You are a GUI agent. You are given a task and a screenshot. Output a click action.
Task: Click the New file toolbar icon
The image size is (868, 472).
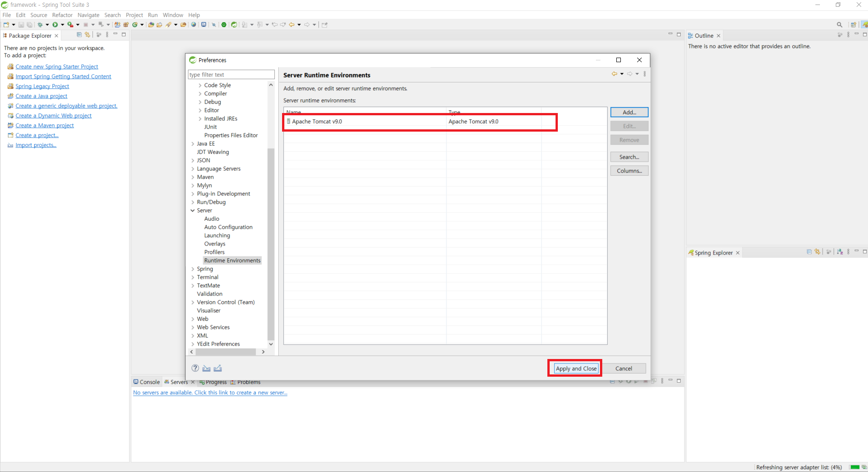click(x=6, y=25)
